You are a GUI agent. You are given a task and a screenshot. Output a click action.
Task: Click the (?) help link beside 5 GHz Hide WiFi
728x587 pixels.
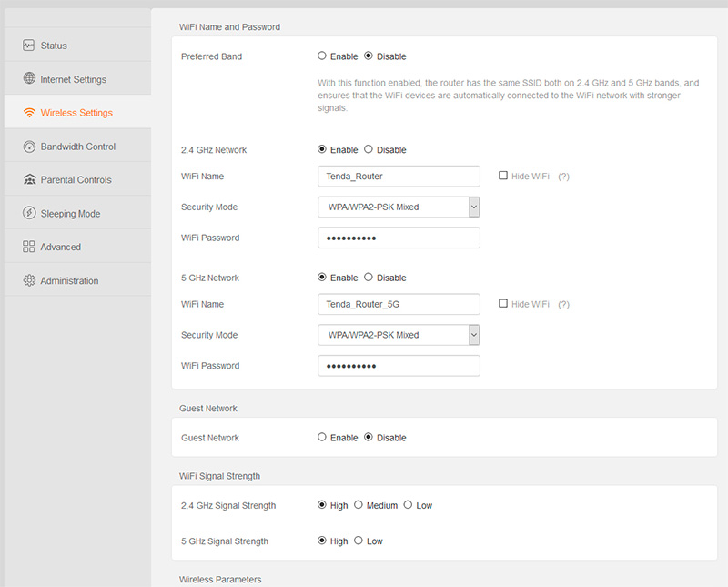563,304
